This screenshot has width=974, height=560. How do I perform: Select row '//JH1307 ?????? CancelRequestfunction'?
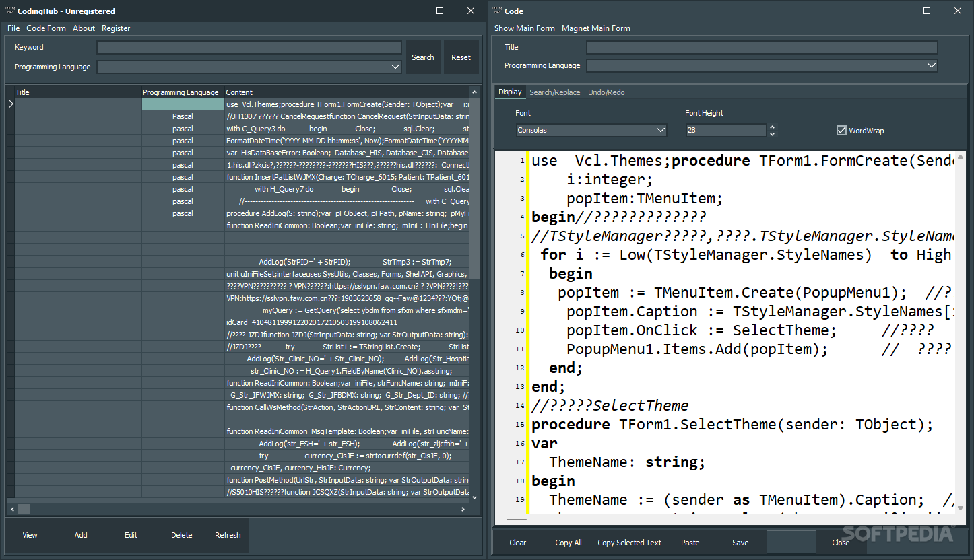click(347, 116)
